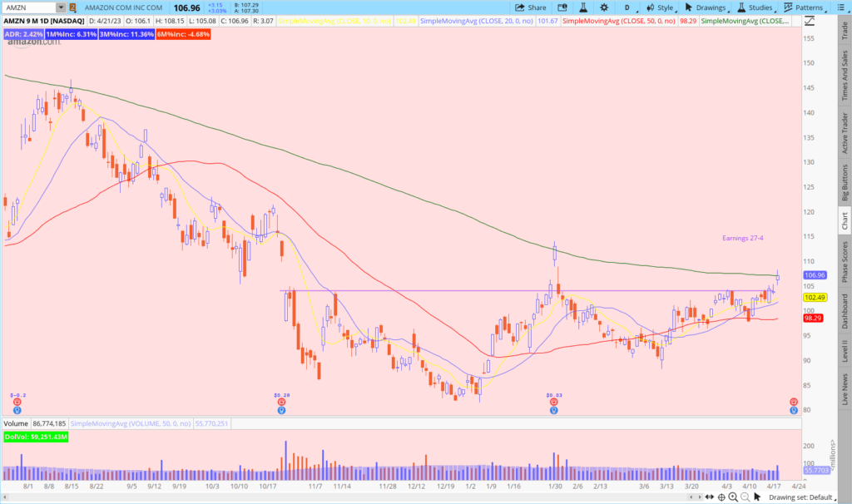Click the yellow 102.49 price bubble
852x504 pixels.
tap(815, 298)
